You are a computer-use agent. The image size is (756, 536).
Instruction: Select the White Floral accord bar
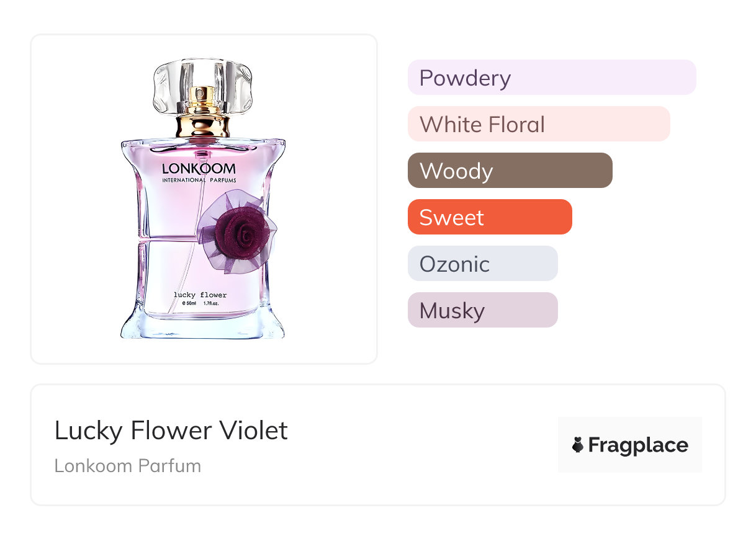[x=538, y=124]
